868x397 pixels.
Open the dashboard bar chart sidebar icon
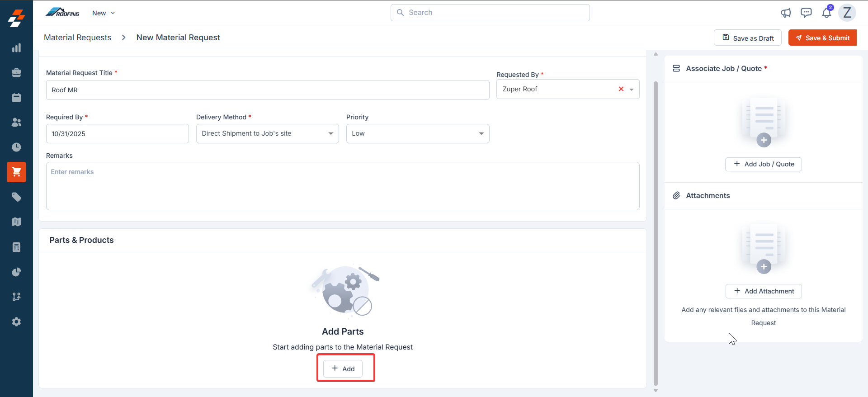16,48
